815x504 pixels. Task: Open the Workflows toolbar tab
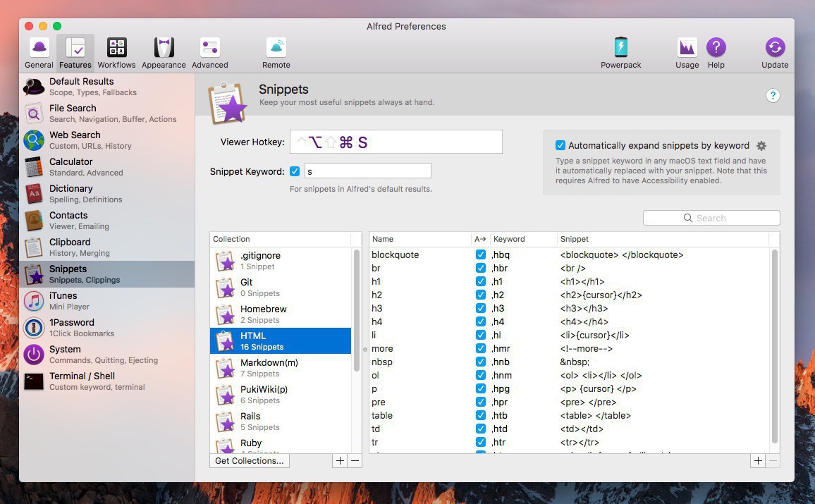tap(116, 53)
